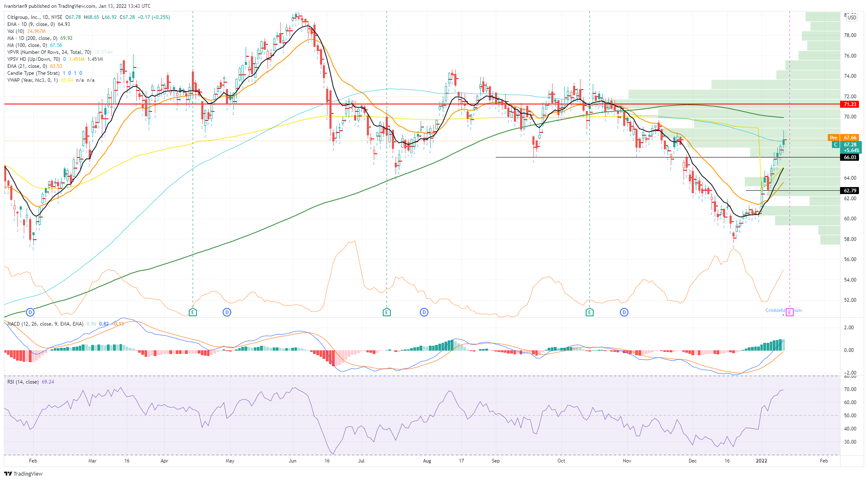Viewport: 868px width, 481px height.
Task: Click the dividend D marker near Feb
Action: pyautogui.click(x=30, y=312)
